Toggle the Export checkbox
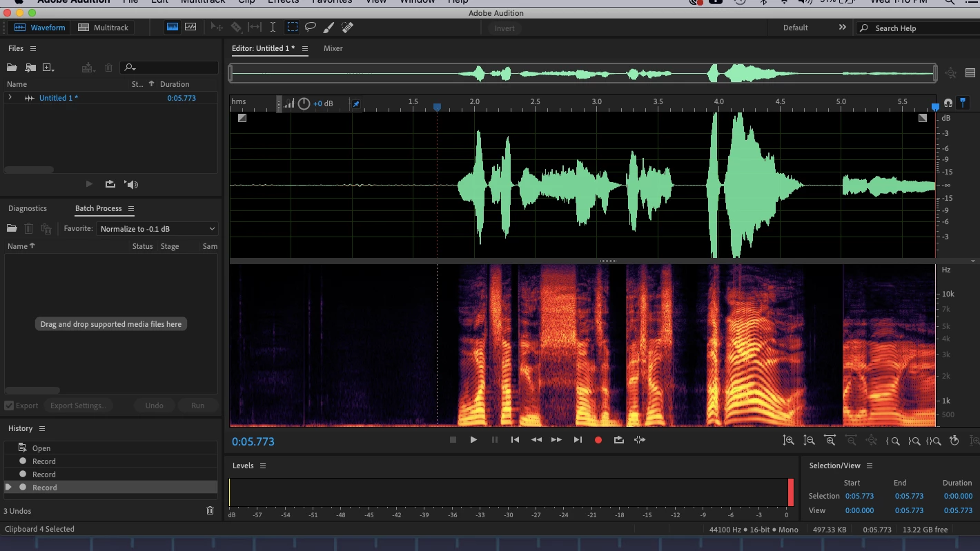 click(x=9, y=405)
